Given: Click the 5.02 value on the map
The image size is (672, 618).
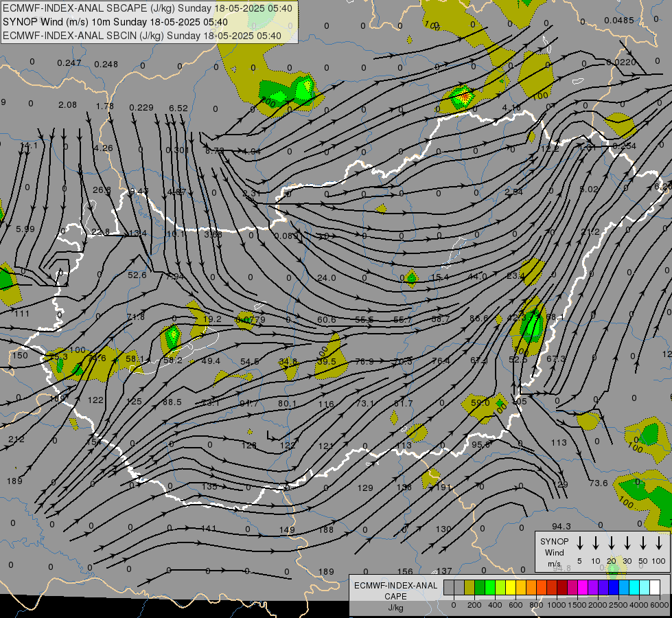Looking at the screenshot, I should point(588,189).
